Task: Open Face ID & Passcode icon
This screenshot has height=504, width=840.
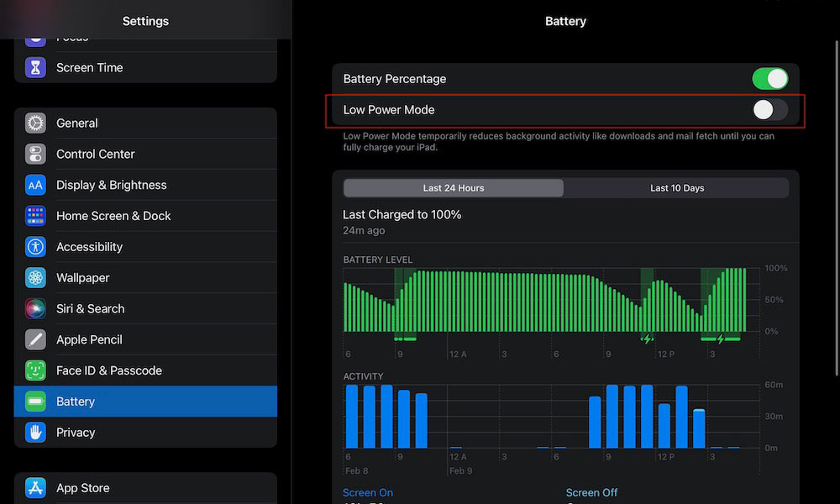Action: [x=35, y=370]
